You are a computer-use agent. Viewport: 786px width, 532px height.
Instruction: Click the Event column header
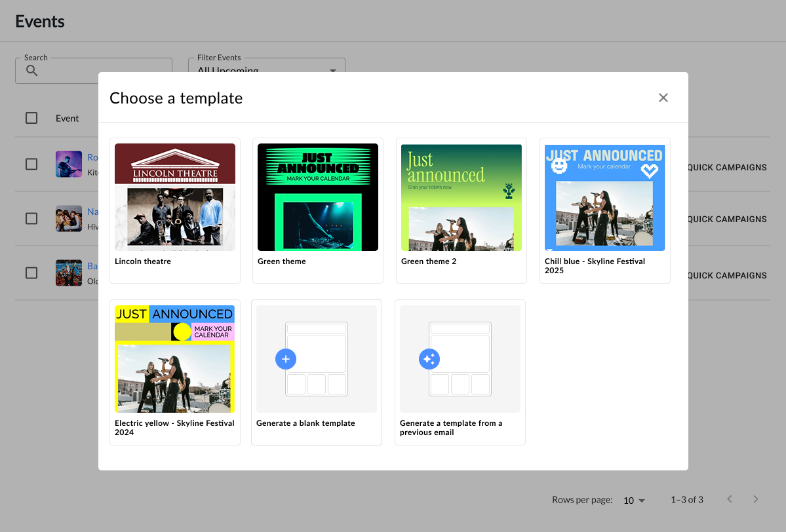[x=67, y=118]
